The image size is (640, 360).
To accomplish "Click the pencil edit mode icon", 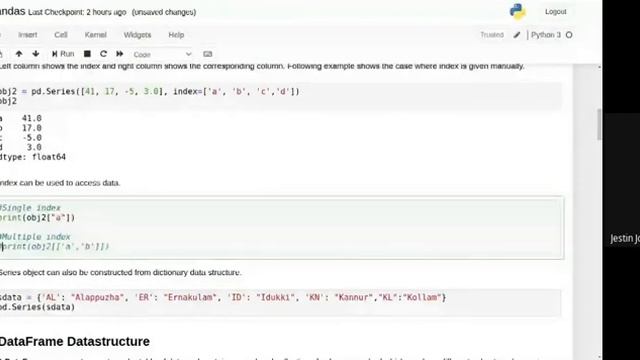I will pos(517,35).
